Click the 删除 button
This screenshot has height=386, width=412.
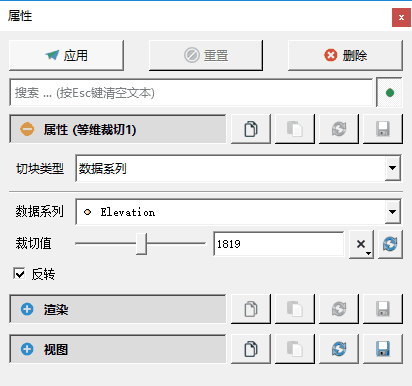[345, 55]
